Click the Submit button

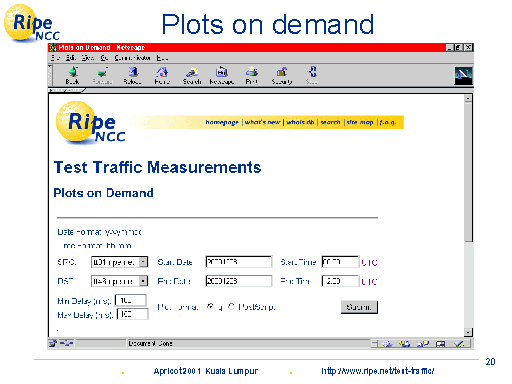359,307
